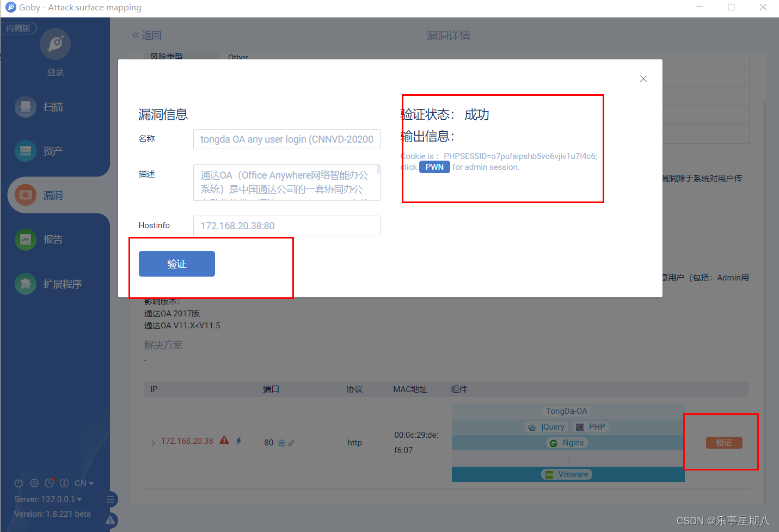The image size is (779, 532).
Task: Focus the Hostinfo input field
Action: tap(287, 226)
